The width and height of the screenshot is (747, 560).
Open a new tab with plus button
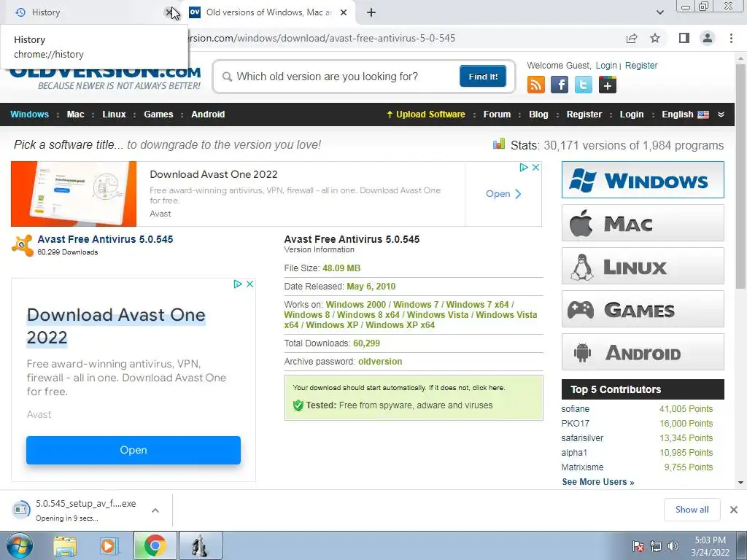(371, 12)
